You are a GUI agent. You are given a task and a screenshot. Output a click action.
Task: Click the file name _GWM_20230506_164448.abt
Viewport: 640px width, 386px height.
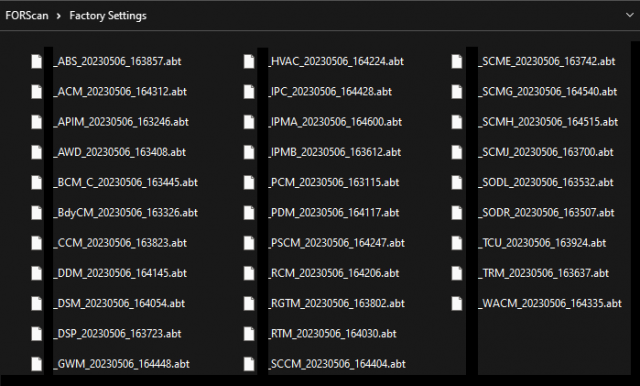tap(122, 364)
